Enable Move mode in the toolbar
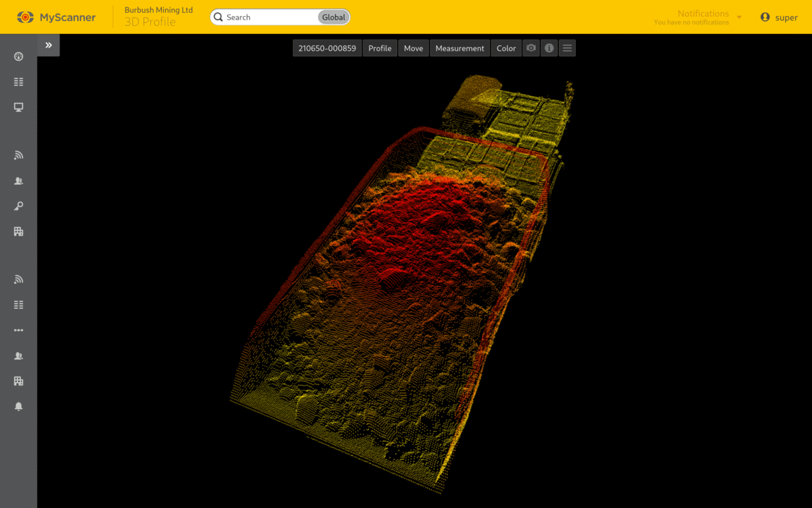The width and height of the screenshot is (812, 508). 413,48
